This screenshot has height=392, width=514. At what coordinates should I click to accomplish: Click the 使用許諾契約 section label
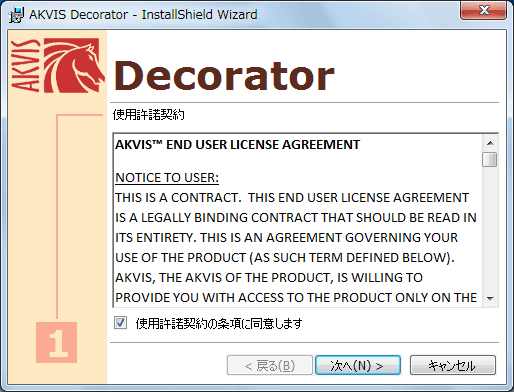click(x=148, y=115)
